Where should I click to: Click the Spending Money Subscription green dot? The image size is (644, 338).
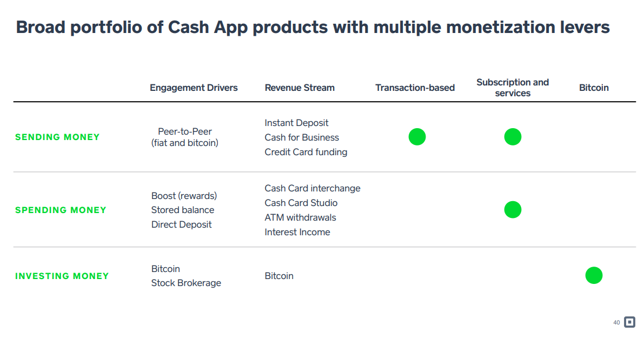click(x=513, y=209)
